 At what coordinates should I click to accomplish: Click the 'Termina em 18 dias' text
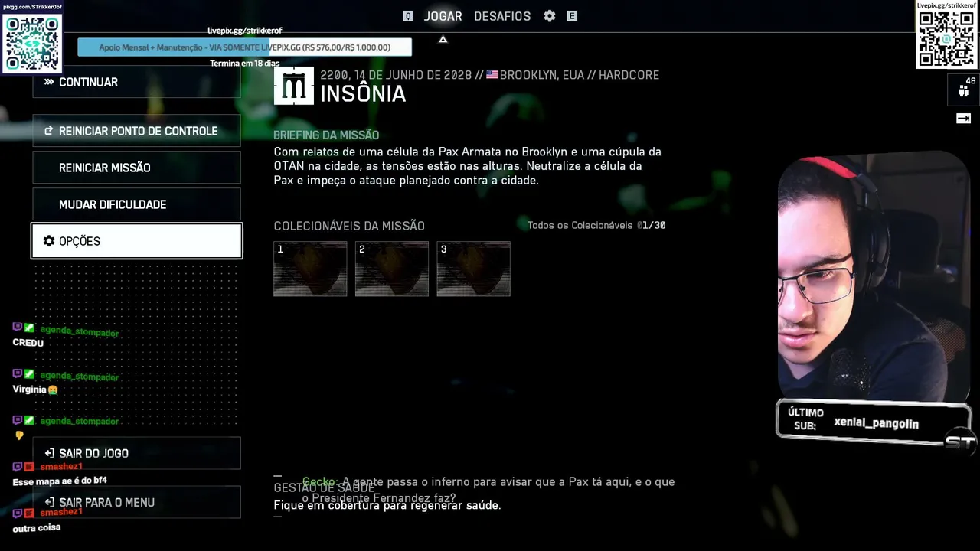coord(245,64)
